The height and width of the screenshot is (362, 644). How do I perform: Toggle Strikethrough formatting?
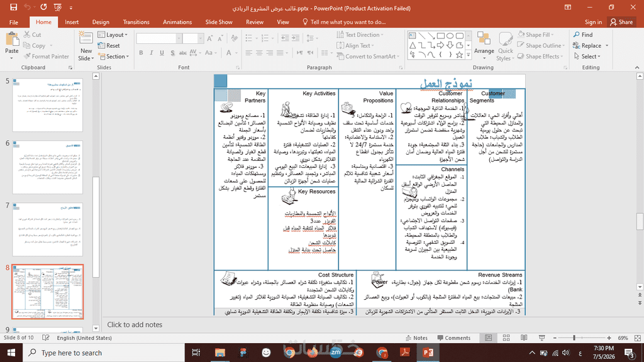[x=183, y=53]
